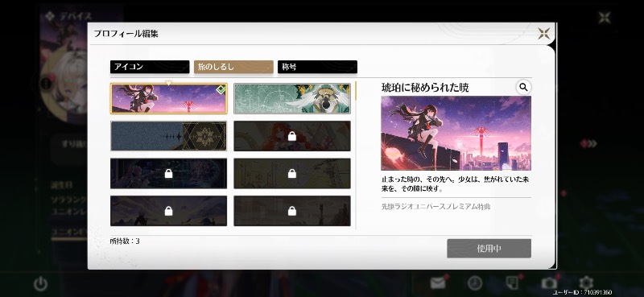Image resolution: width=644 pixels, height=297 pixels.
Task: Open the mail envelope icon
Action: (438, 283)
